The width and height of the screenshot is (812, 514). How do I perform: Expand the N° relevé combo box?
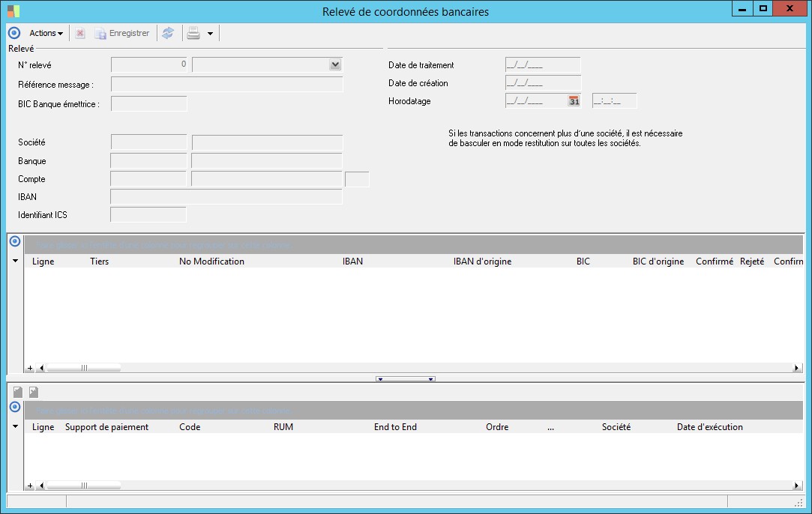[x=335, y=65]
